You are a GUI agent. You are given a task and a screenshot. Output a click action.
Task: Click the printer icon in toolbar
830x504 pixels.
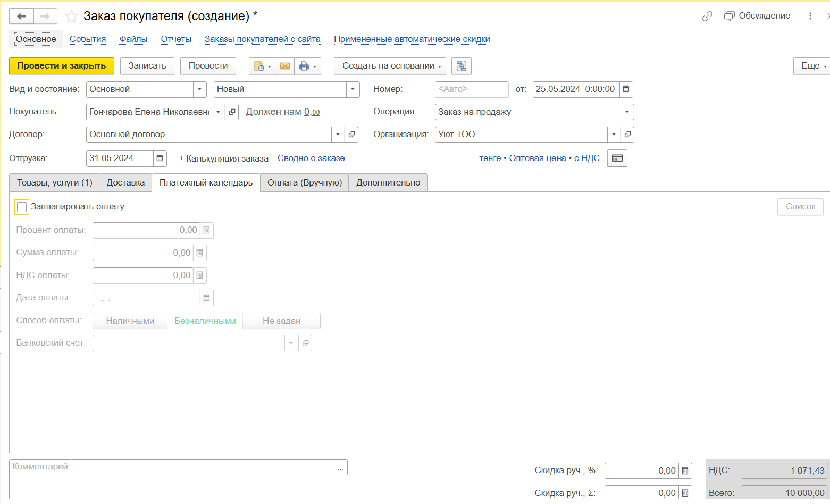pos(304,66)
